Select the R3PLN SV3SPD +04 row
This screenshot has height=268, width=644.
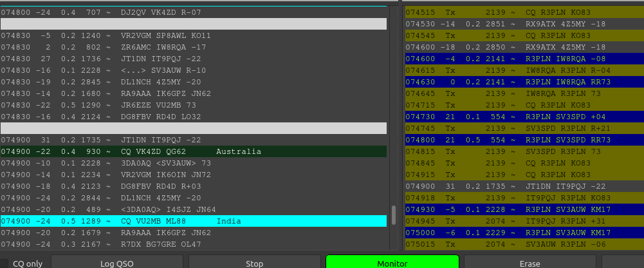(x=524, y=117)
